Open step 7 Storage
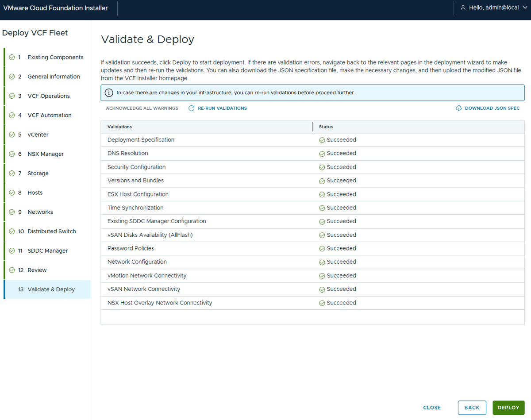Viewport: 531px width, 420px height. (47, 173)
